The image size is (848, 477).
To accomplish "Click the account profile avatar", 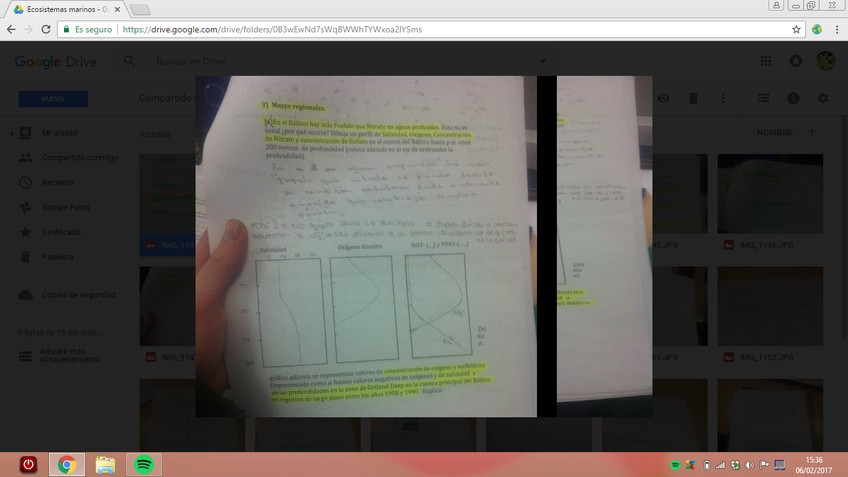I will pos(825,61).
